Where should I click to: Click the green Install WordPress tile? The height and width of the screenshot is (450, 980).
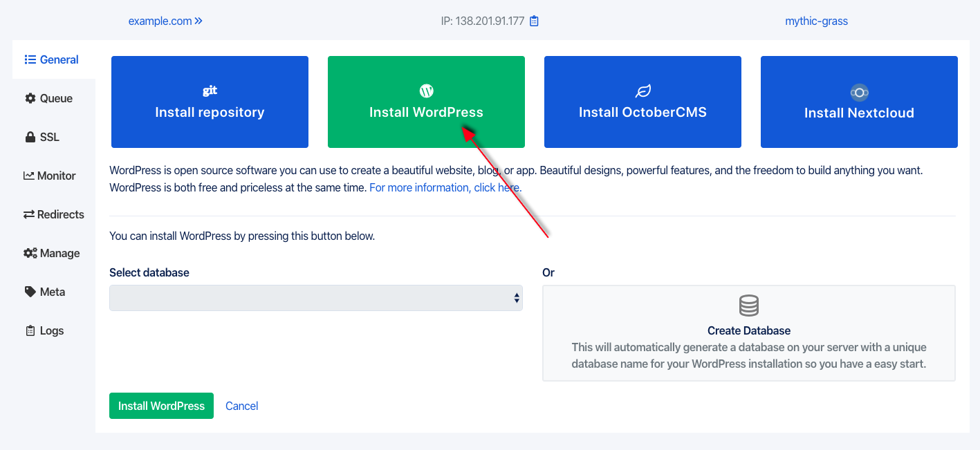click(x=426, y=102)
